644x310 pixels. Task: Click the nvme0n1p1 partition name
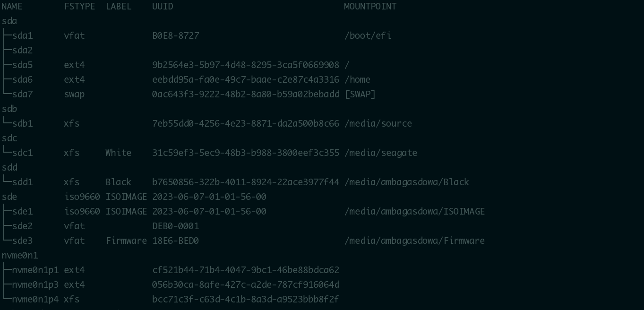tap(35, 270)
